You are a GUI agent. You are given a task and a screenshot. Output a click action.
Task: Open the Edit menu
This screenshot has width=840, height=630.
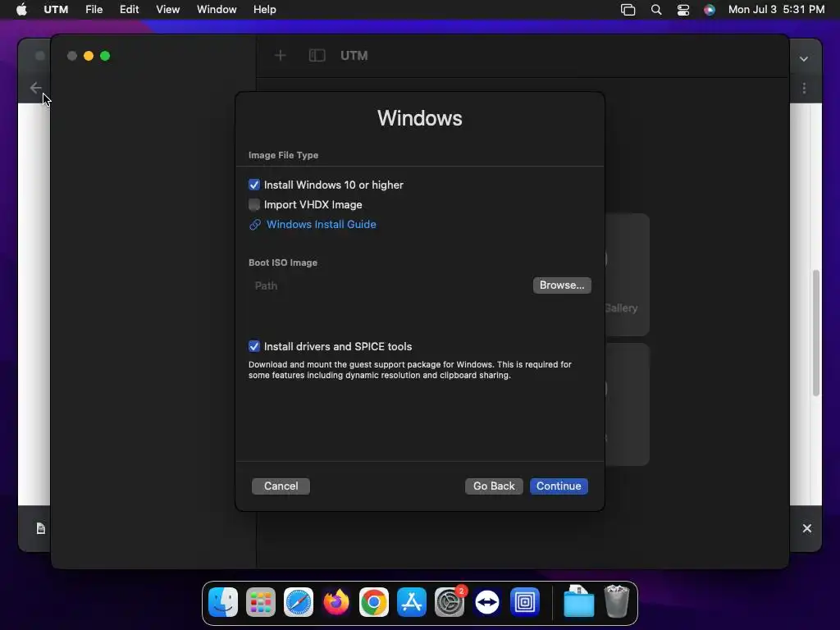[x=129, y=10]
